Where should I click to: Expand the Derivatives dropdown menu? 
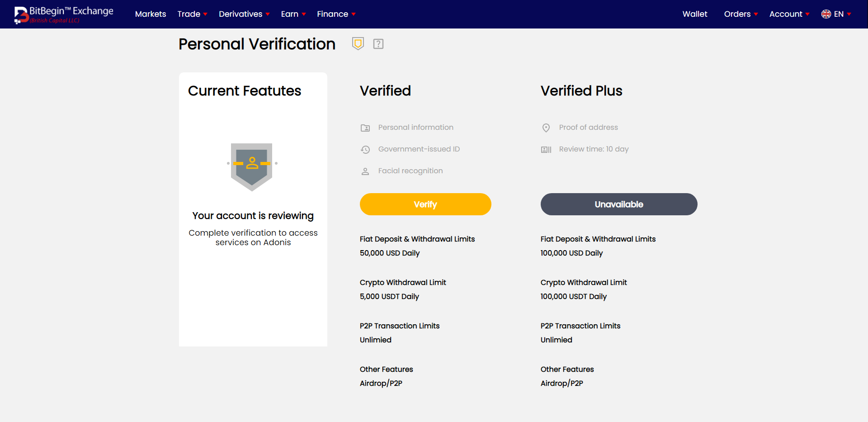(x=244, y=14)
